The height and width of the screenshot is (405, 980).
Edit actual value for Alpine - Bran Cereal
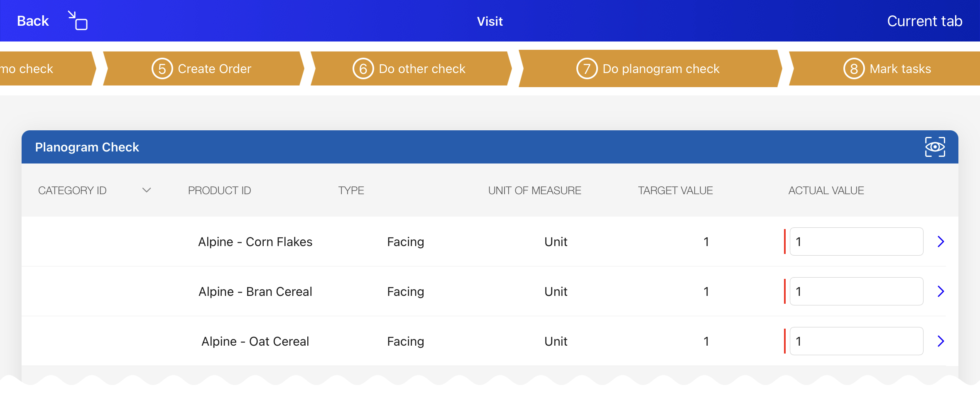[856, 291]
